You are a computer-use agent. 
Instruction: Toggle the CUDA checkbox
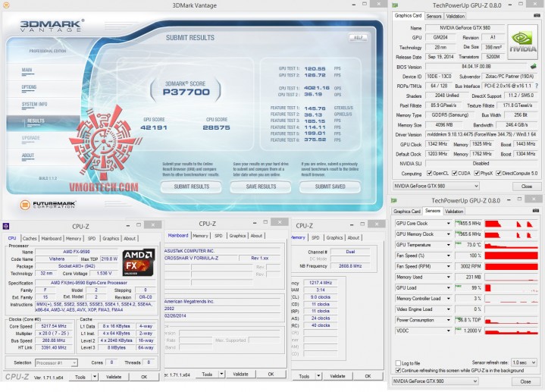point(454,173)
